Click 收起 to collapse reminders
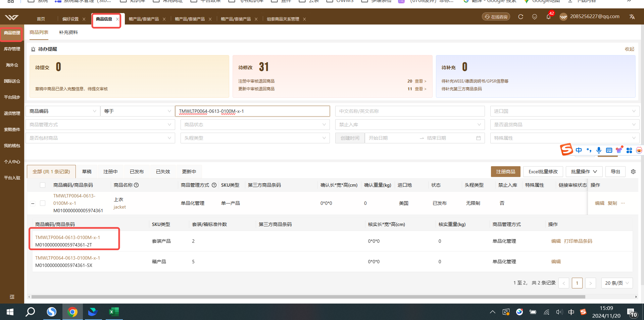Viewport: 644px width, 320px height. [x=629, y=49]
